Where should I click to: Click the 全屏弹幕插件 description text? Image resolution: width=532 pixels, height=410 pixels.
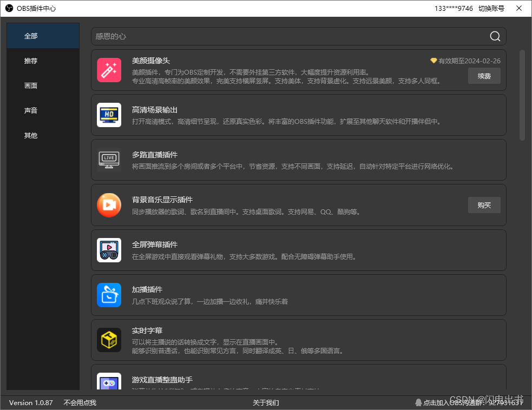tap(245, 257)
